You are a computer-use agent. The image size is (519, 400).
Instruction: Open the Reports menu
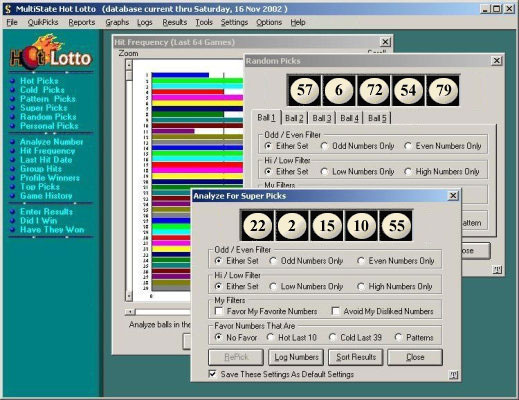(x=82, y=22)
